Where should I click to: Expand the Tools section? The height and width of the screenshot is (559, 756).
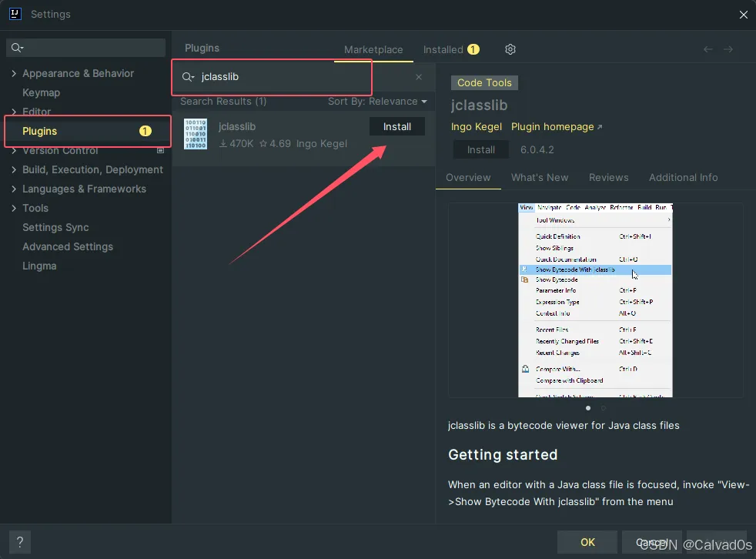pos(14,209)
